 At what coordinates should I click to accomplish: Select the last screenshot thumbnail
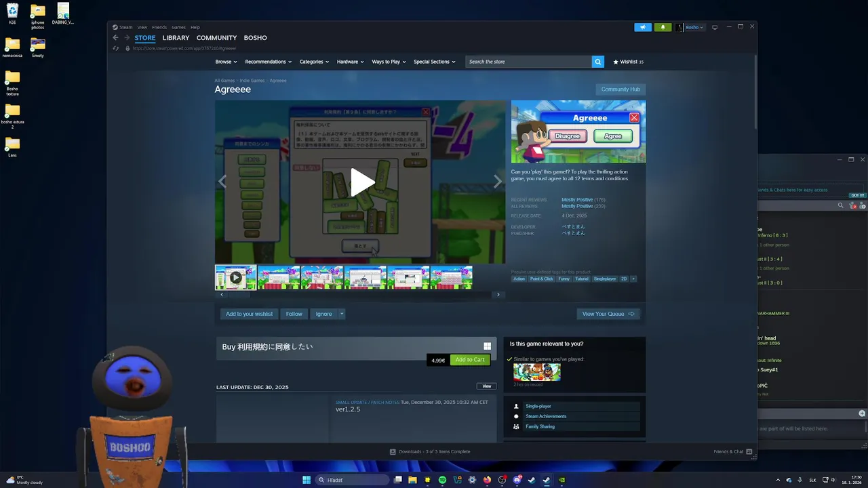click(452, 277)
